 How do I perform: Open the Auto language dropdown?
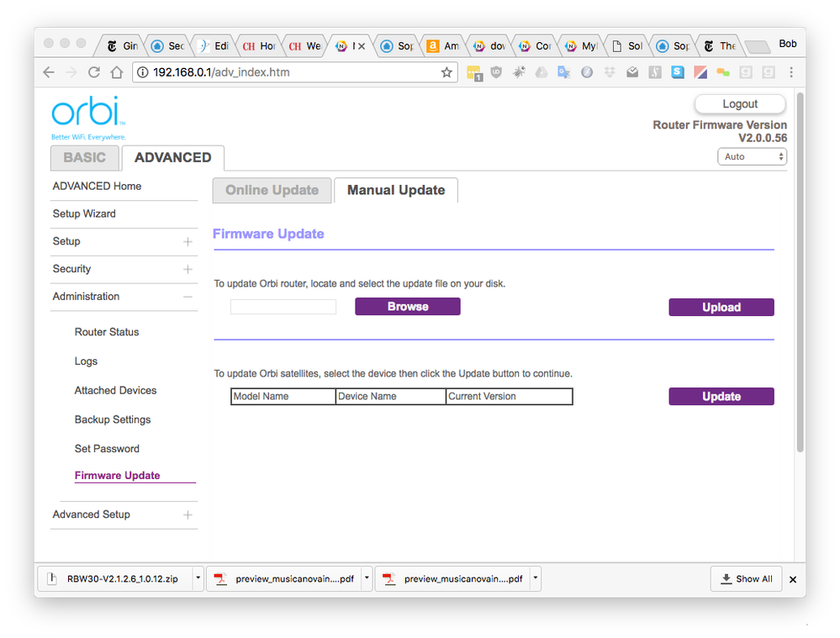(753, 156)
